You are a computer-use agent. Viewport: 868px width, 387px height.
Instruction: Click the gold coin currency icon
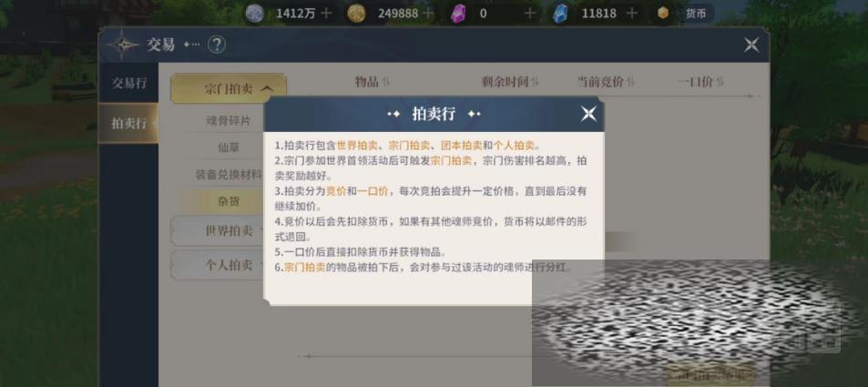tap(356, 14)
